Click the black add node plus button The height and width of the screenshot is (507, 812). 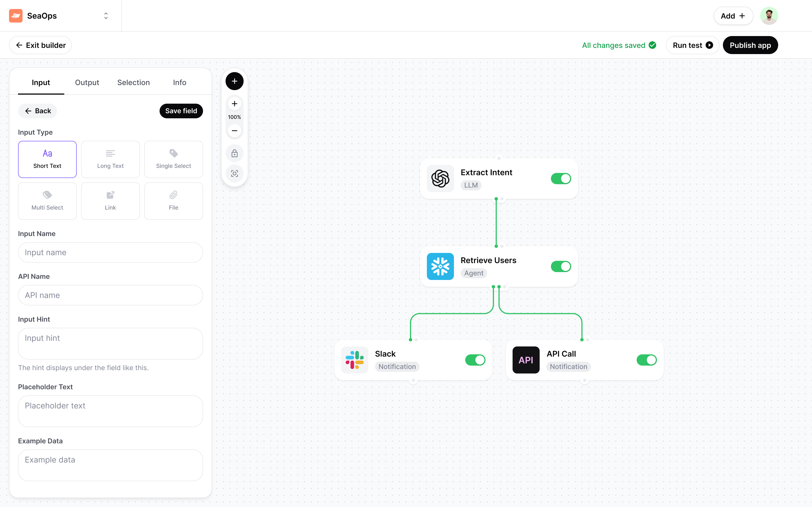point(234,81)
